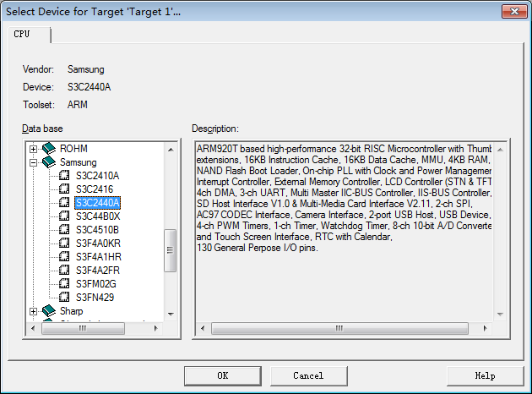
Task: Click the chip icon beside S3C44B0X
Action: 64,216
